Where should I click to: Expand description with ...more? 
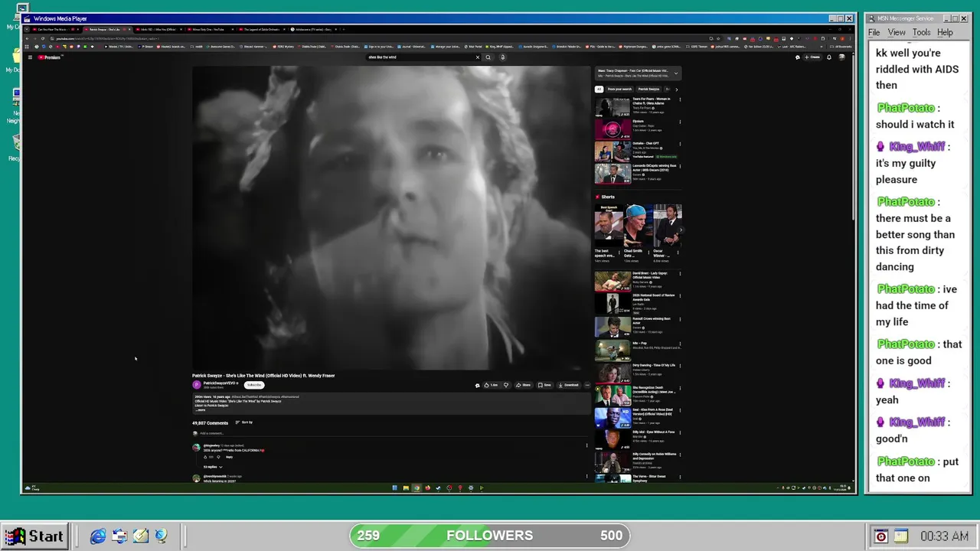201,410
